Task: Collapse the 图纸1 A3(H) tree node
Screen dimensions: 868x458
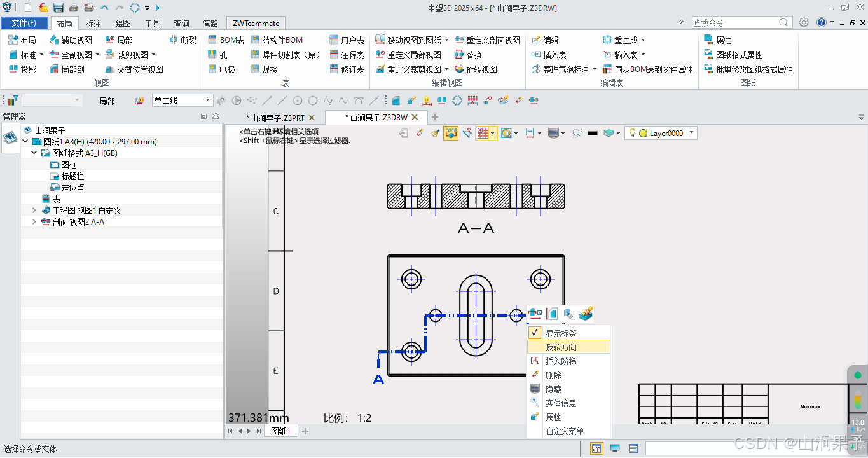Action: pos(25,142)
